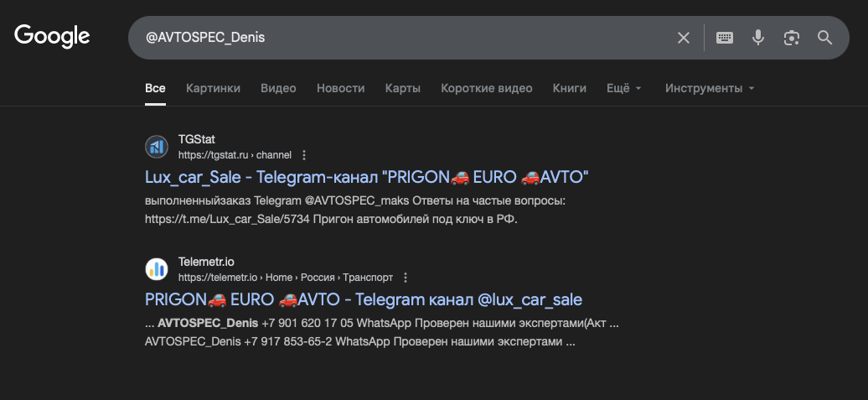This screenshot has height=400, width=868.
Task: Start voice search with microphone
Action: coord(758,38)
